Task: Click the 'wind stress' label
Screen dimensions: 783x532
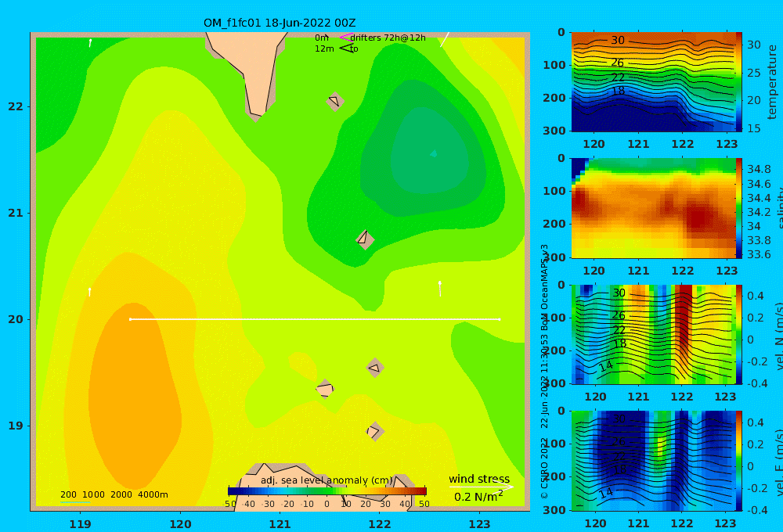Action: (x=479, y=479)
